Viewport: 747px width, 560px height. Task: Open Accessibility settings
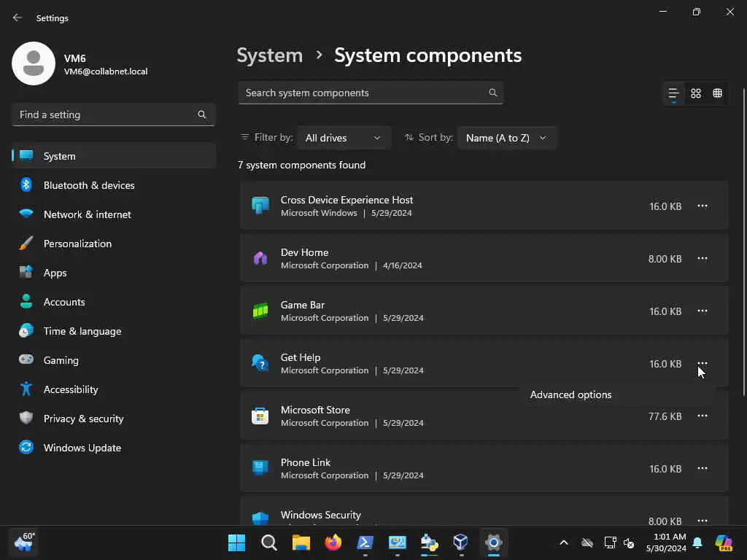(113, 389)
